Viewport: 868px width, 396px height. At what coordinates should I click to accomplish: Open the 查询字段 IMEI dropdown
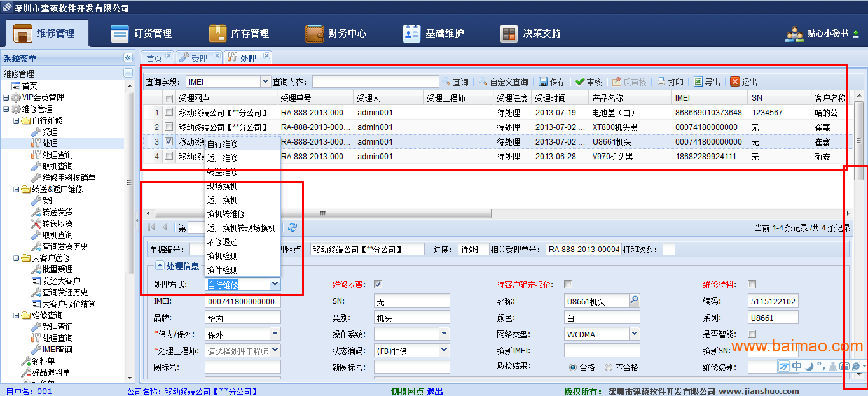pyautogui.click(x=265, y=82)
